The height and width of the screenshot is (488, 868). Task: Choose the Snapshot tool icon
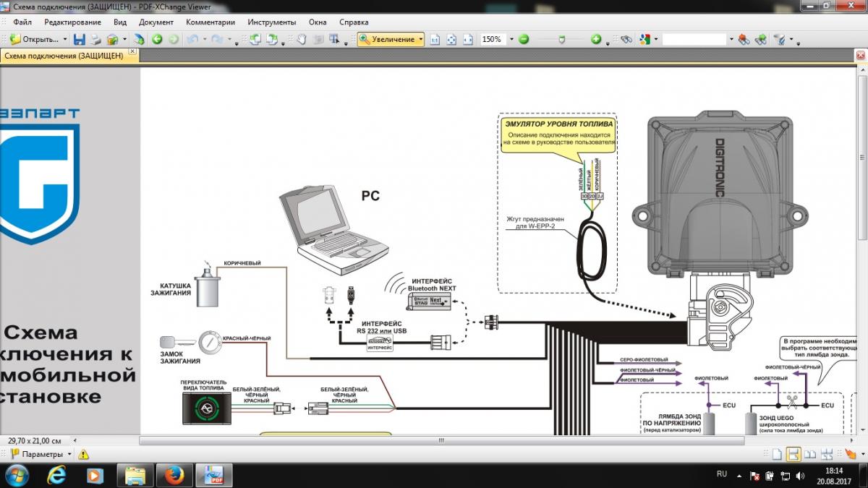coord(318,39)
